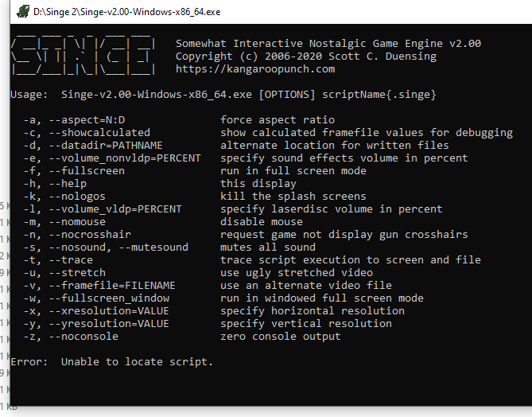Viewport: 532px width, 417px height.
Task: Click the 'Unable to locate script' error
Action: (x=137, y=362)
